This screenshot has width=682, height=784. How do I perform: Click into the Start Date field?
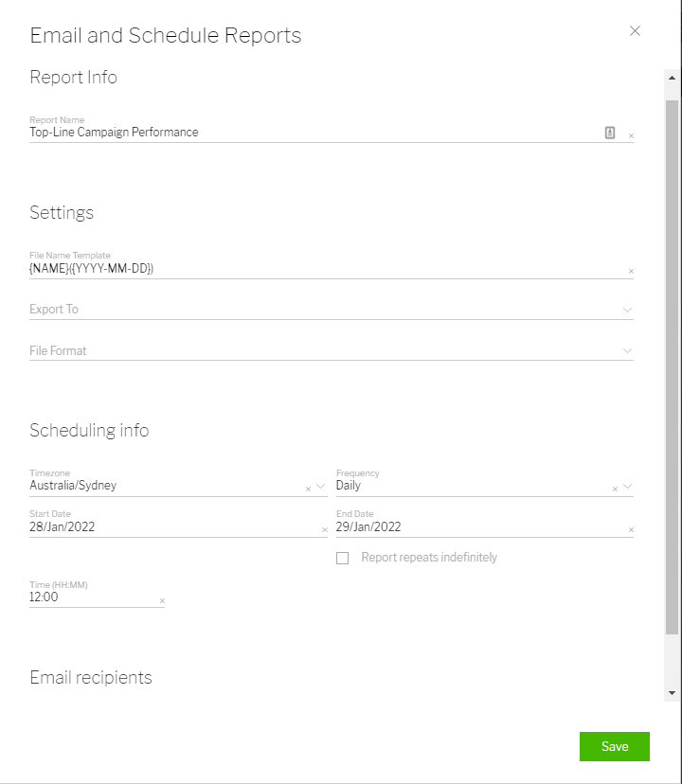click(x=170, y=527)
